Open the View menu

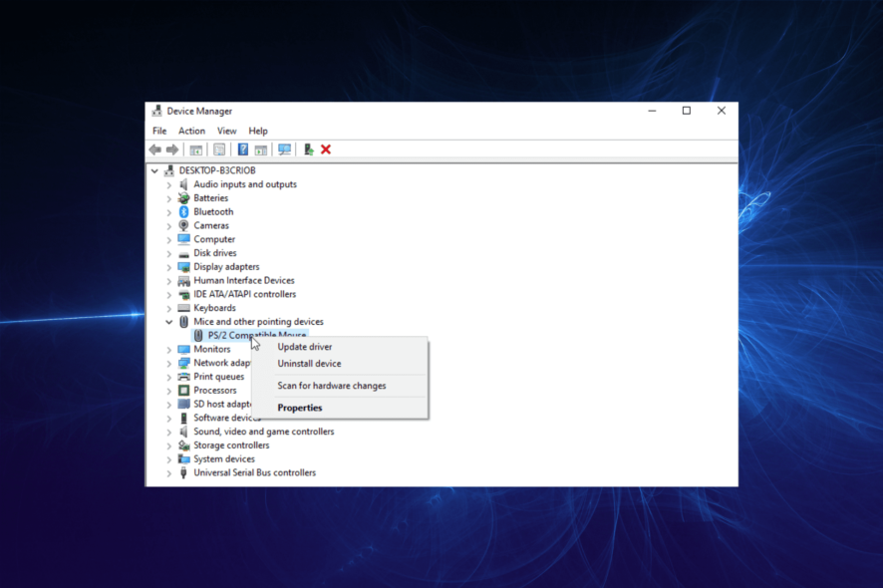227,131
